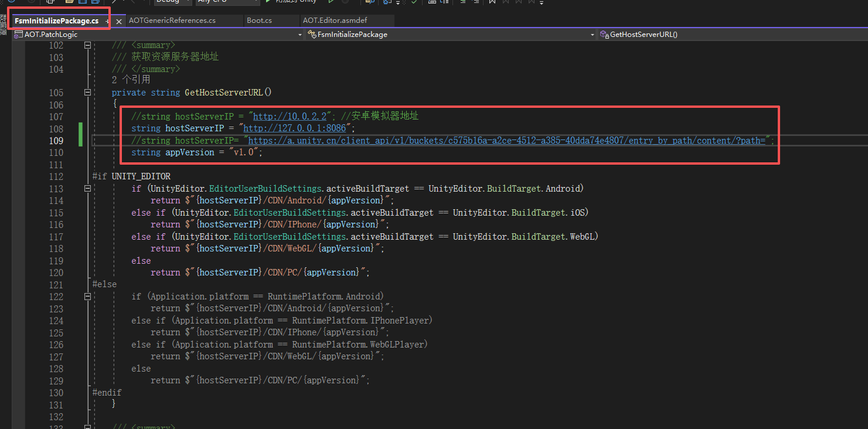Collapse the GetHostServerURL method at line 105
Screen dimensions: 868x429
click(88, 93)
